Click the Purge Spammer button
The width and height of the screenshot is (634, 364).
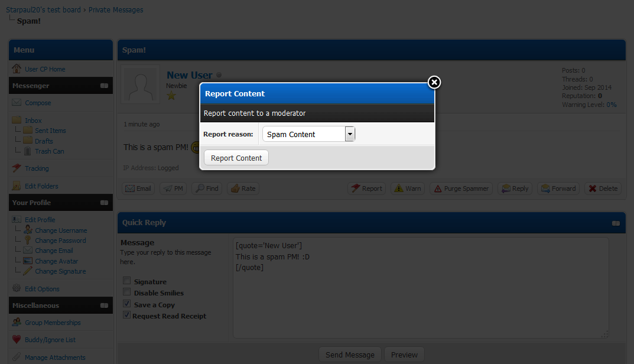click(461, 188)
